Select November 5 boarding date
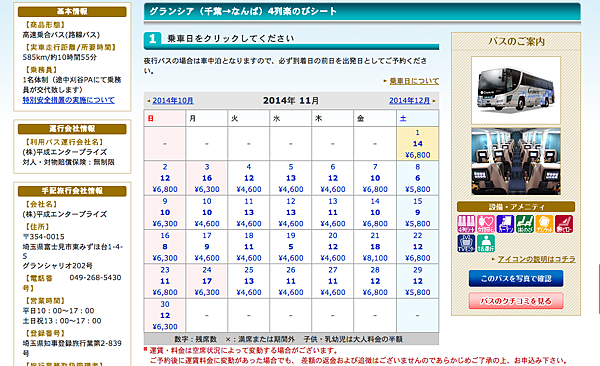This screenshot has height=366, width=600. tap(291, 178)
